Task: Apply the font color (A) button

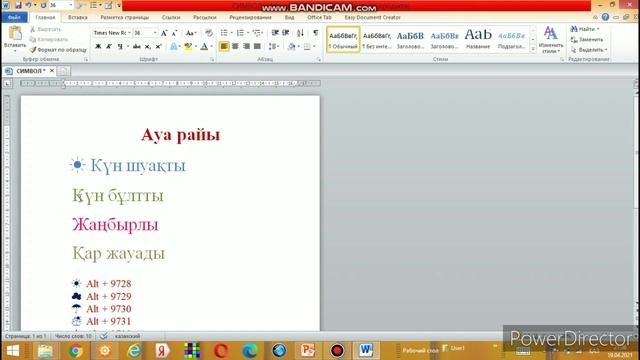Action: [x=204, y=47]
